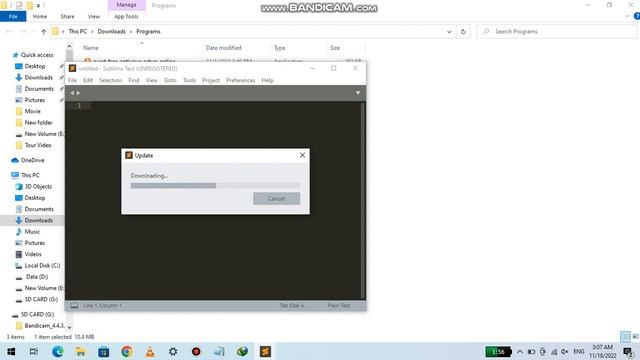Open the Windows Start menu
The image size is (640, 360).
pyautogui.click(x=11, y=351)
